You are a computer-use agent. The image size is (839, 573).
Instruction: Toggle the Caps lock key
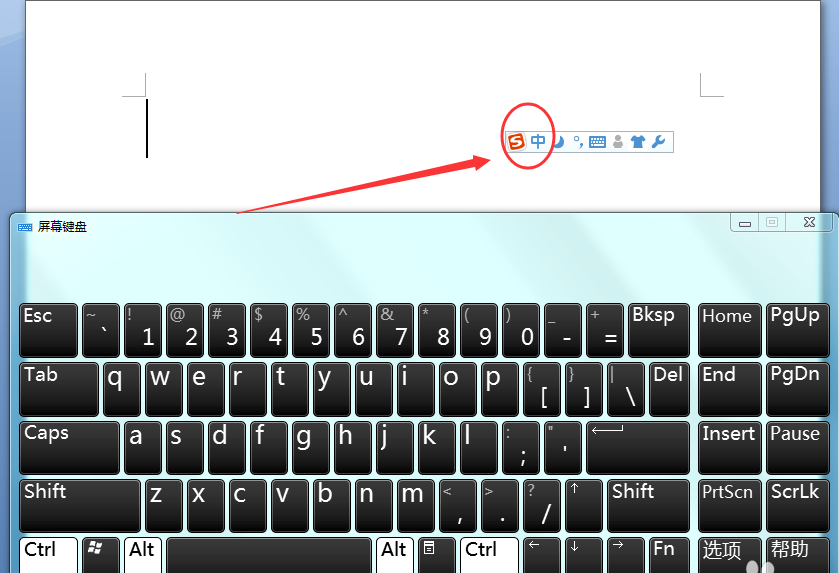tap(69, 448)
